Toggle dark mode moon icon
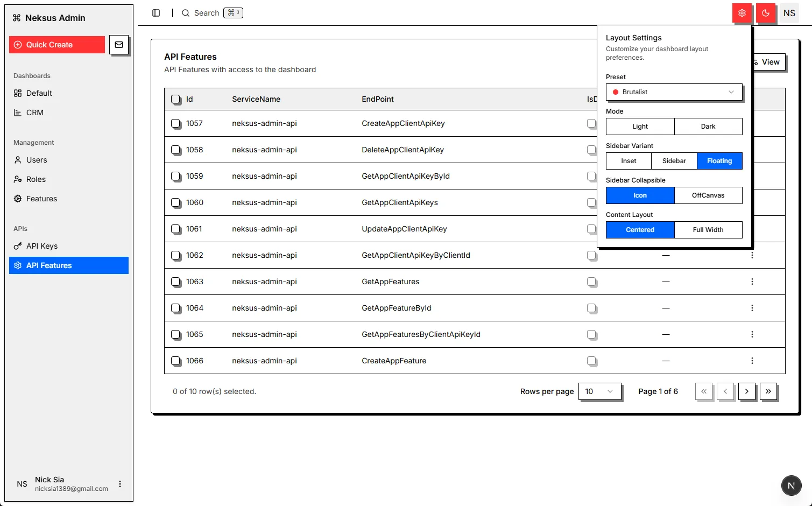The height and width of the screenshot is (506, 812). pyautogui.click(x=766, y=13)
